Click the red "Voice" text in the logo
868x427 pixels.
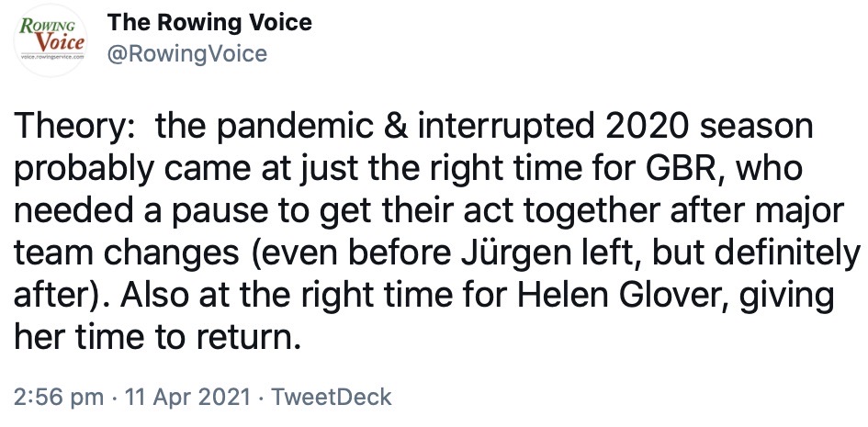click(62, 41)
